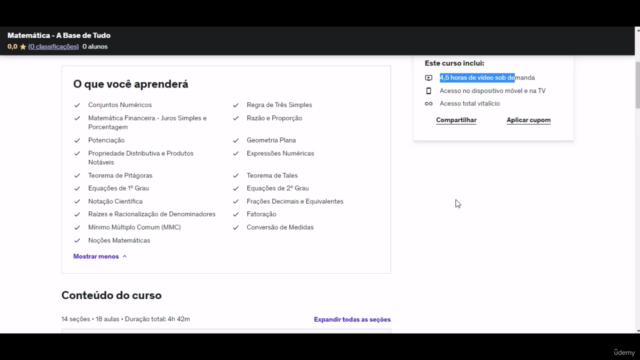Click the Mínimo Múltiplo Comum (MMC) text

pos(134,227)
